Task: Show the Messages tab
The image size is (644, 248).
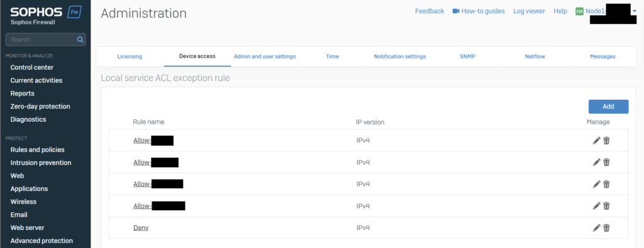Action: [x=602, y=57]
